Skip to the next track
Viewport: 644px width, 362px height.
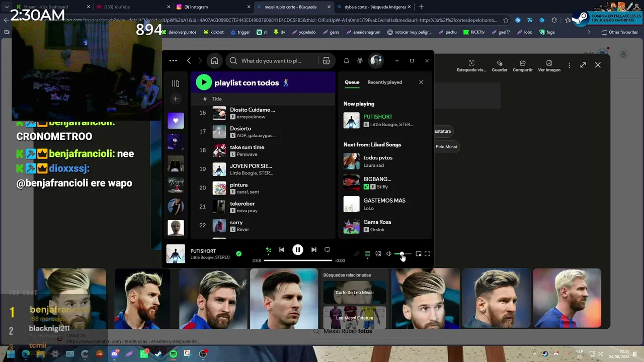coord(314,250)
